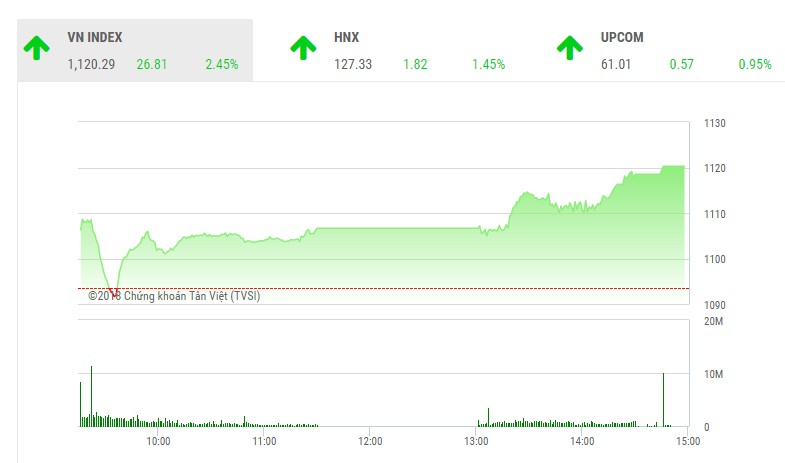Click the volume spike just after 13:00
785x463 pixels.
(488, 417)
